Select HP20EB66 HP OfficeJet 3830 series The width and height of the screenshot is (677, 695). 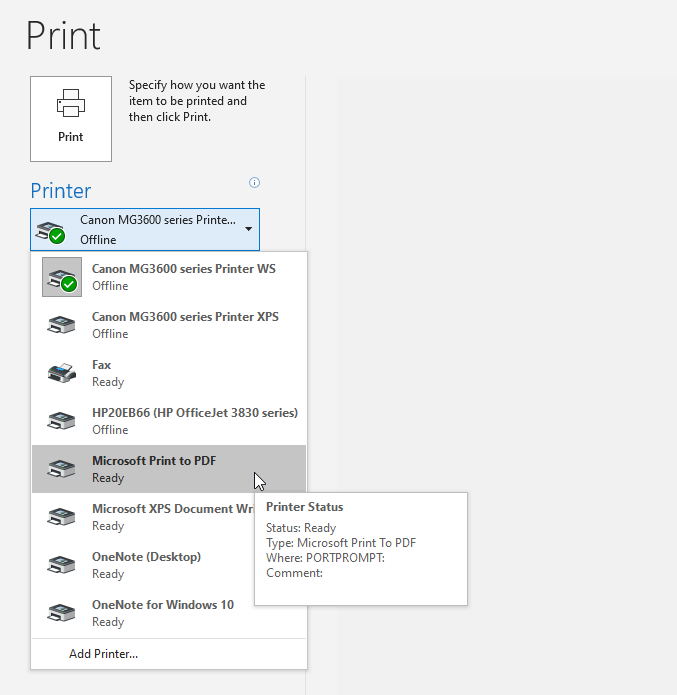(169, 421)
